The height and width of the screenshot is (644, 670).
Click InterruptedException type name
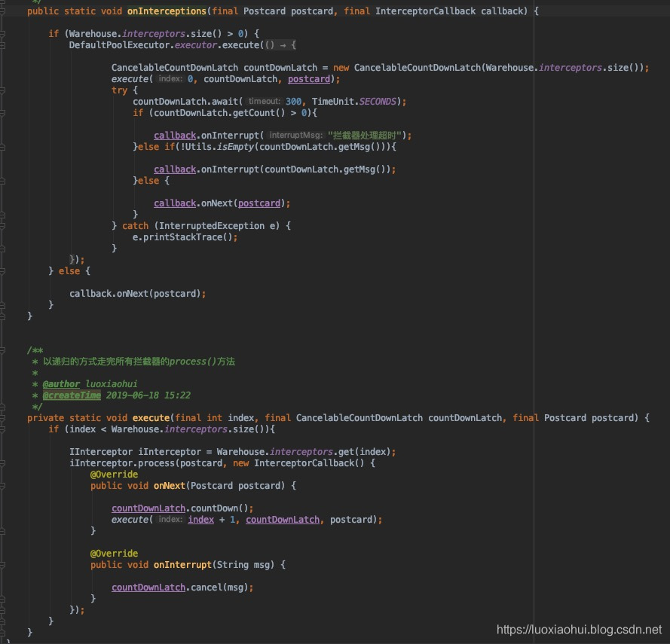[x=212, y=226]
